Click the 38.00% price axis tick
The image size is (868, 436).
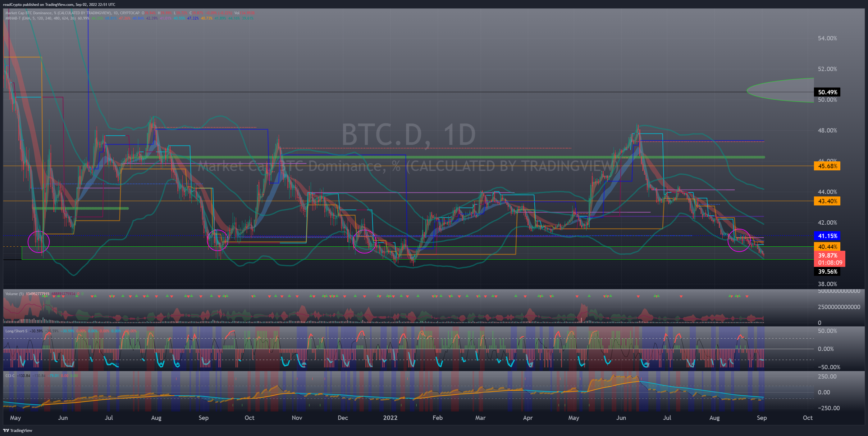827,284
